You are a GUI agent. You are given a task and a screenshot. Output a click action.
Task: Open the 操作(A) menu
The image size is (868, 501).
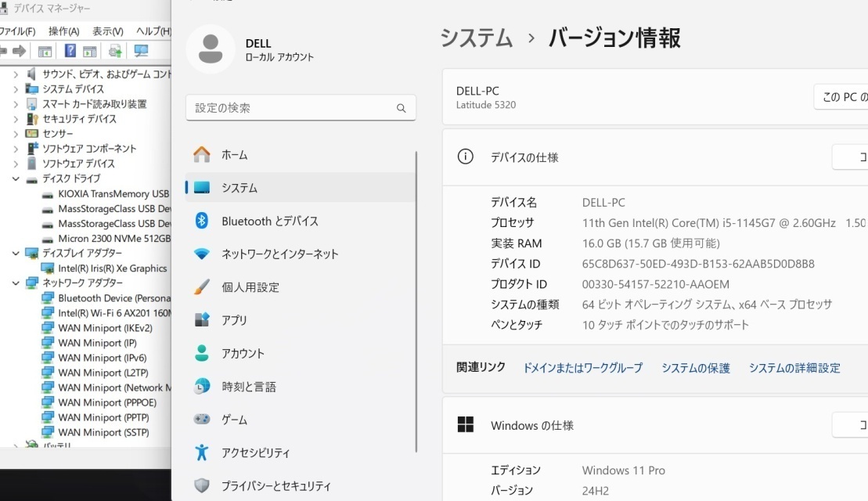point(63,31)
